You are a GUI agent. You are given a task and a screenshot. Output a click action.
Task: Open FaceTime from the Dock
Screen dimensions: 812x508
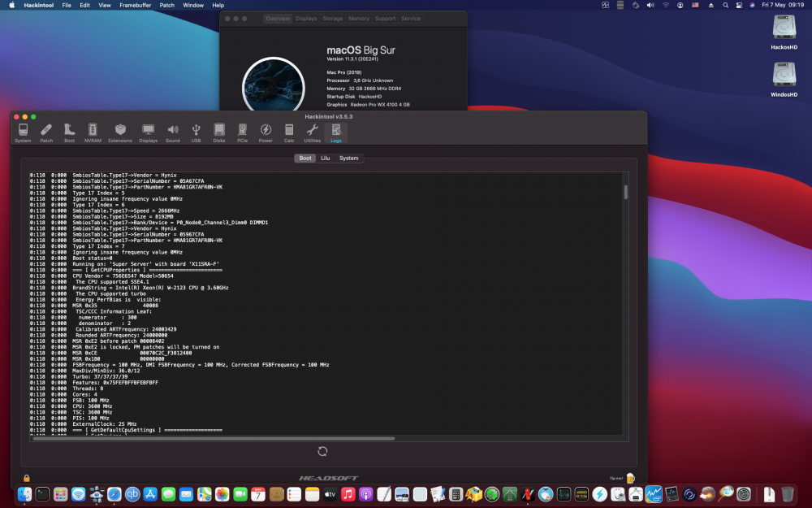pyautogui.click(x=240, y=494)
